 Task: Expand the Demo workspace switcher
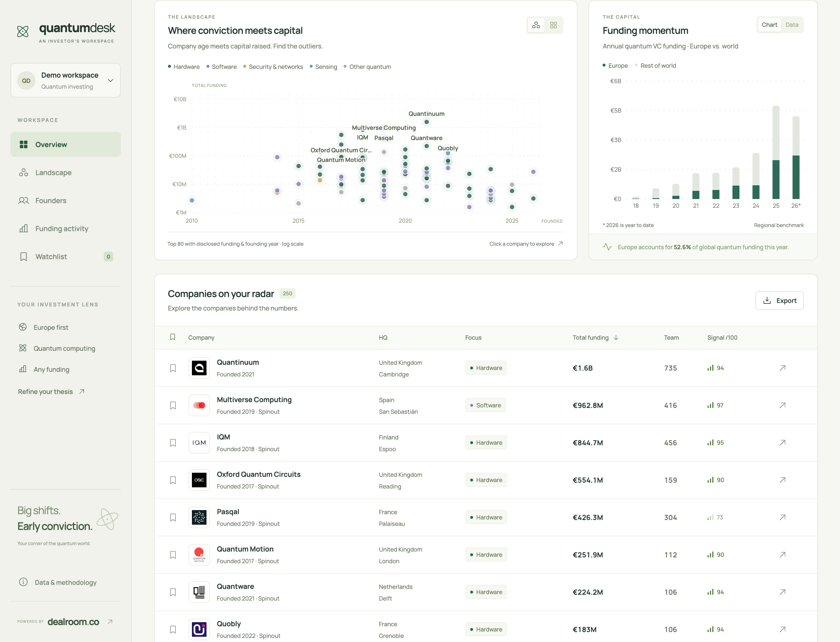66,80
